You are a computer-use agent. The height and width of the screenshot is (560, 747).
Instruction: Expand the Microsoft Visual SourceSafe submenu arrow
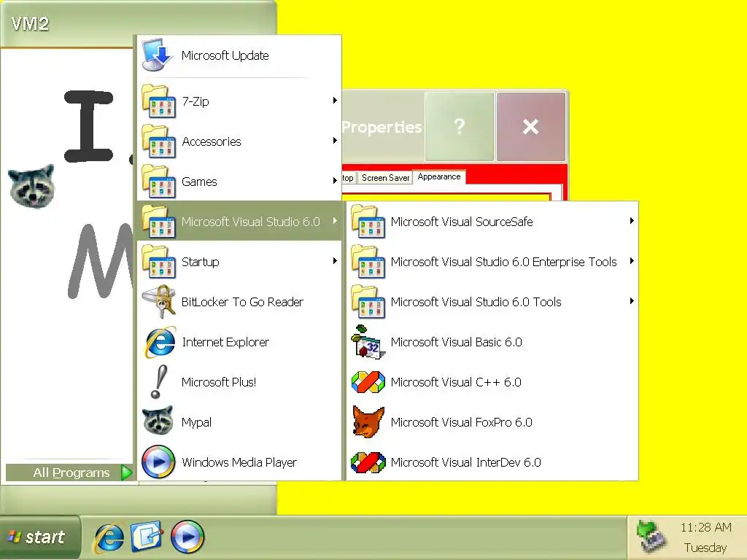(632, 220)
